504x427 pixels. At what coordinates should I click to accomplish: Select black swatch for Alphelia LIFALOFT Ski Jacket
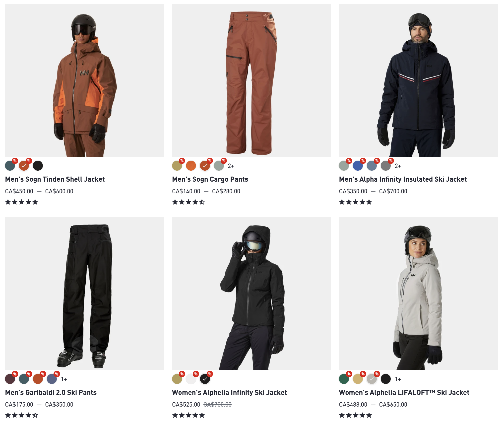386,379
